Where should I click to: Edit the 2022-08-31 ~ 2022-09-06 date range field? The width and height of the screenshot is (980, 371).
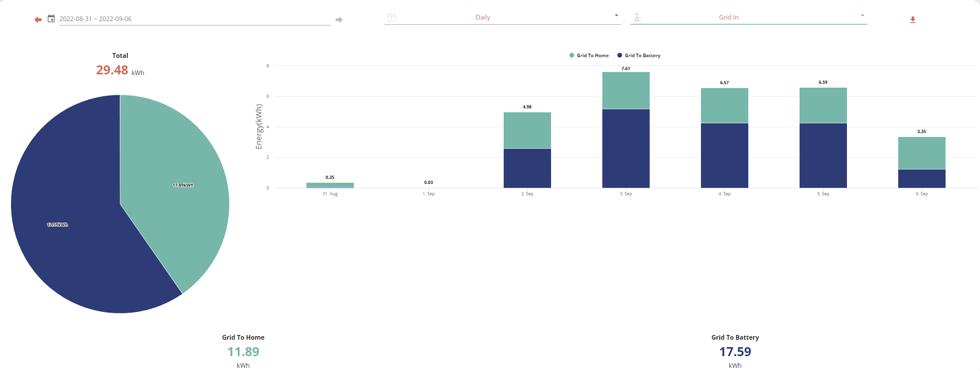[x=195, y=19]
